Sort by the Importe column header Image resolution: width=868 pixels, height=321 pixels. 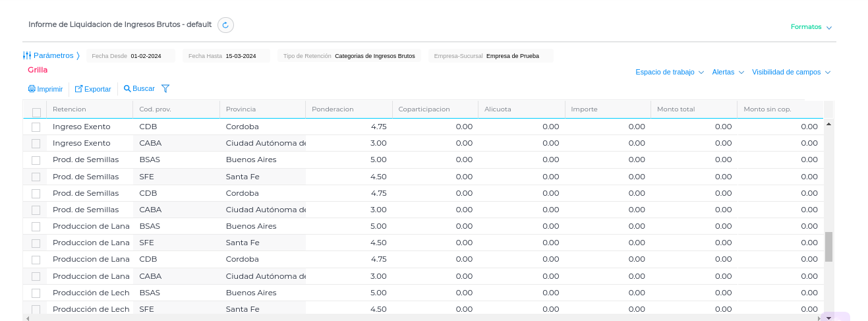(608, 109)
